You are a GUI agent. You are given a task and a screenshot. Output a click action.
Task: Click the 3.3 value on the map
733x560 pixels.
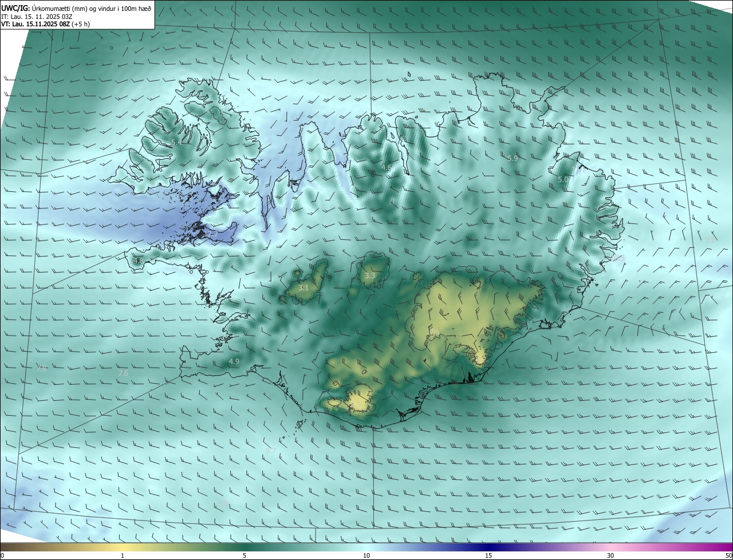tap(370, 276)
